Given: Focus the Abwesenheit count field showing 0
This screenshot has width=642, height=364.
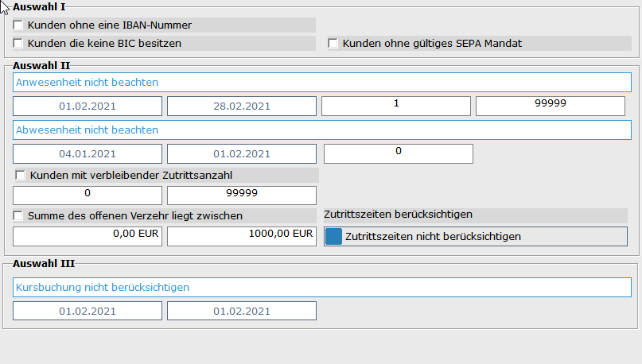Looking at the screenshot, I should click(399, 153).
